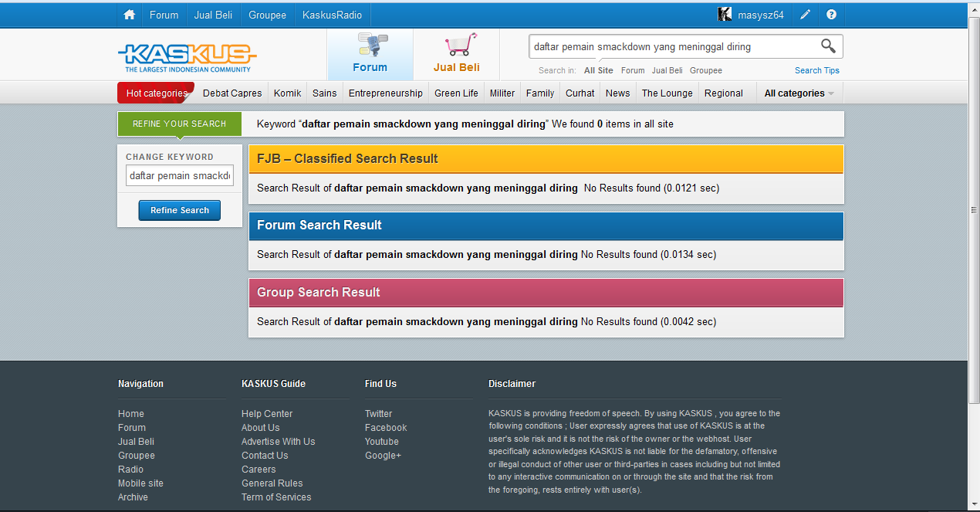
Task: Open the Help Center link
Action: click(x=267, y=414)
